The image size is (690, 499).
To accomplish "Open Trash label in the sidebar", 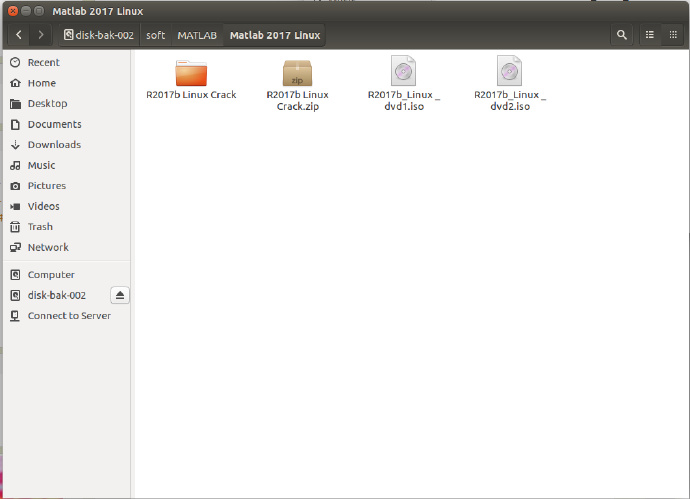I will (x=40, y=227).
